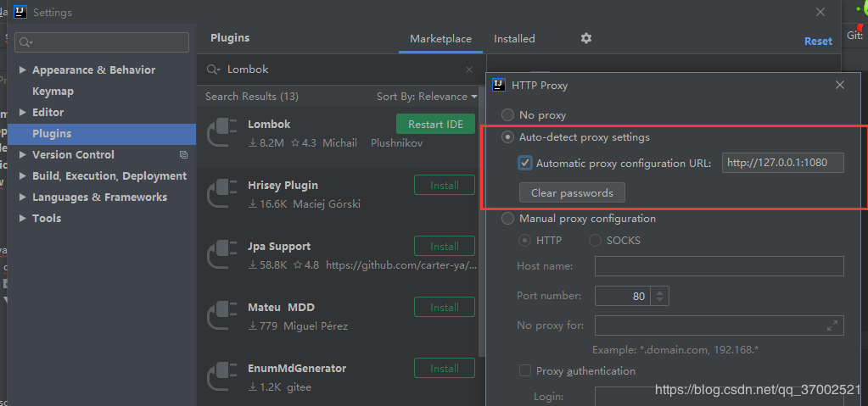Screen dimensions: 868x406
Task: Click the plugin list scrollbar
Action: click(481, 221)
